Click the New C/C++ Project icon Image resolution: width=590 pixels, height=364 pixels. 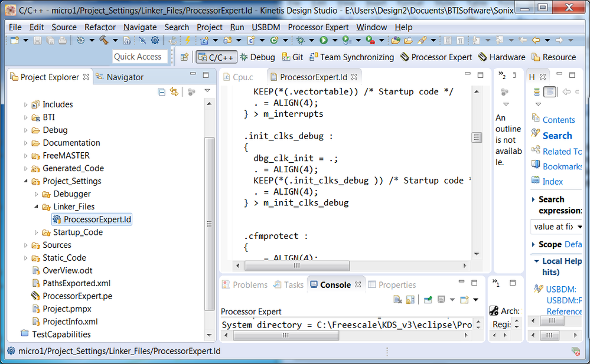pyautogui.click(x=204, y=40)
